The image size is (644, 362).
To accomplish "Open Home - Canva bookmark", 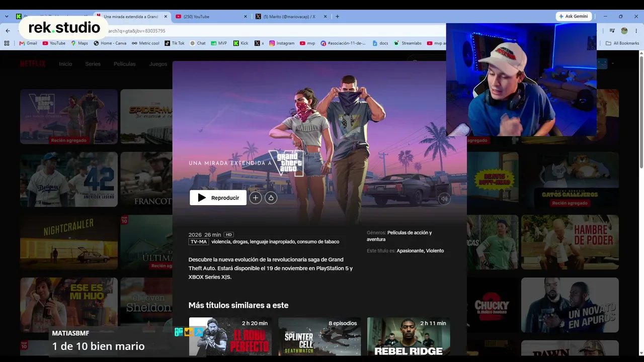I will 110,43.
